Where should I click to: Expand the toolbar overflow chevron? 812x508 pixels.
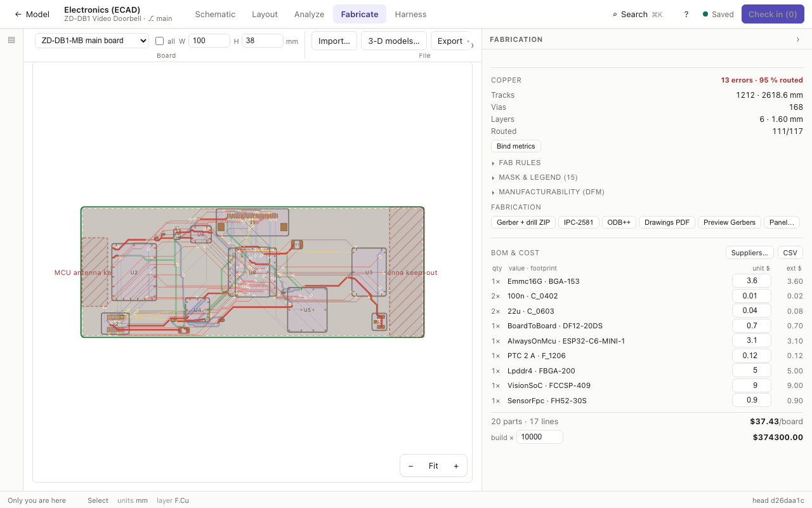coord(472,45)
